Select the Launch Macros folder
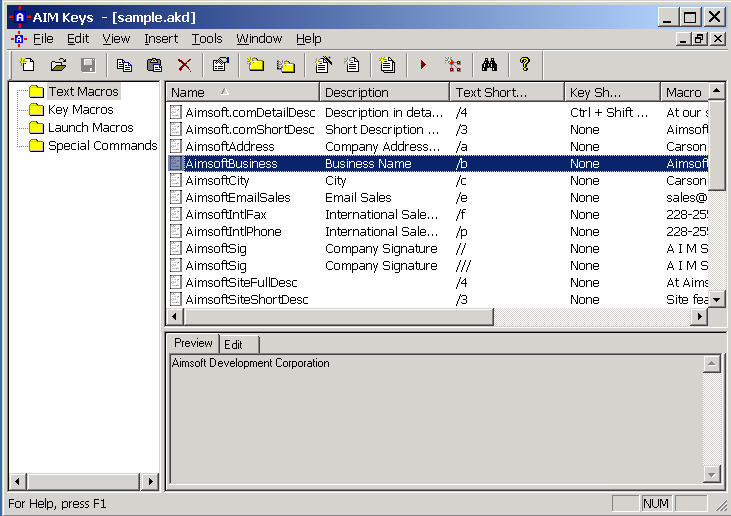This screenshot has height=516, width=731. (90, 127)
